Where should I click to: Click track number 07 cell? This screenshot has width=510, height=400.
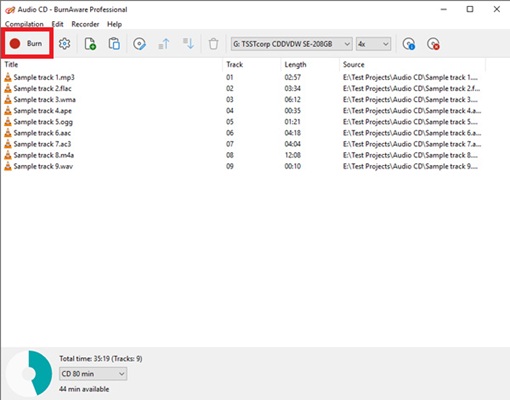[230, 144]
